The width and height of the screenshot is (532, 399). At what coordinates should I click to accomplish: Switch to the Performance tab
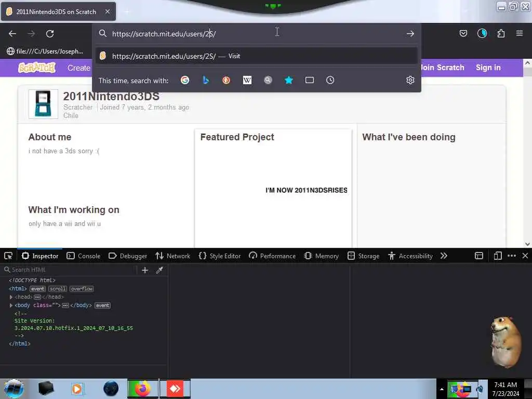click(272, 256)
